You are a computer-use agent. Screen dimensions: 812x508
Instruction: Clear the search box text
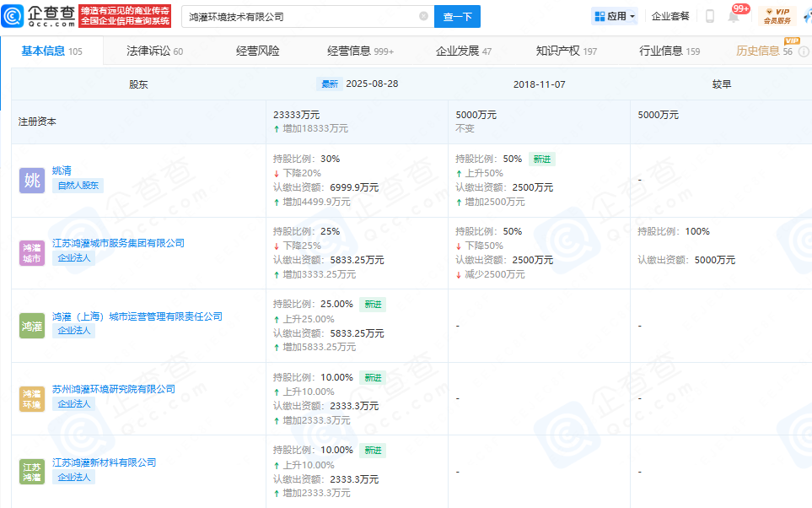click(423, 16)
